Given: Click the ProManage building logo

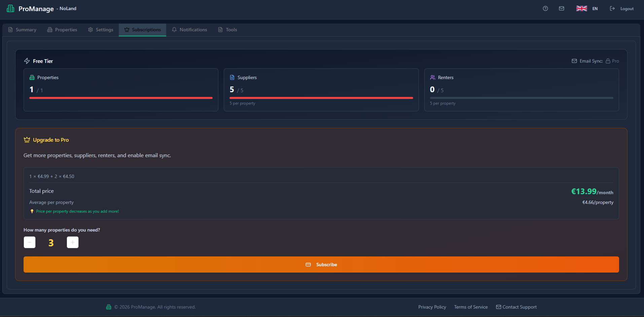Looking at the screenshot, I should pos(10,8).
